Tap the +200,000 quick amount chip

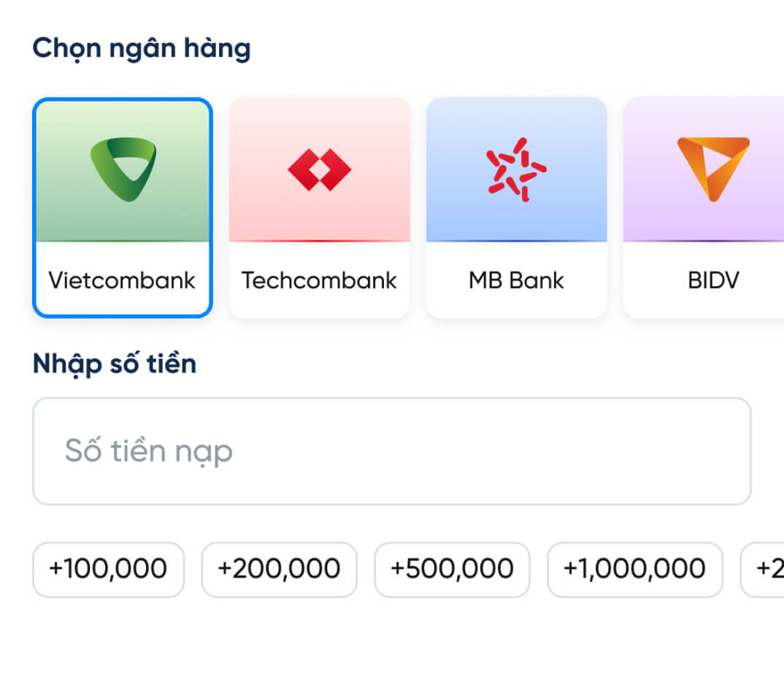click(279, 569)
